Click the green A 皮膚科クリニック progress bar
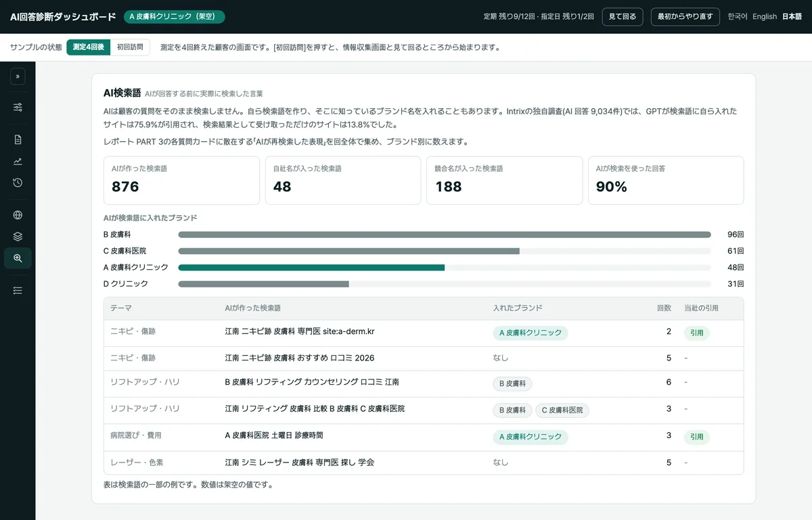Image resolution: width=812 pixels, height=520 pixels. click(x=445, y=267)
